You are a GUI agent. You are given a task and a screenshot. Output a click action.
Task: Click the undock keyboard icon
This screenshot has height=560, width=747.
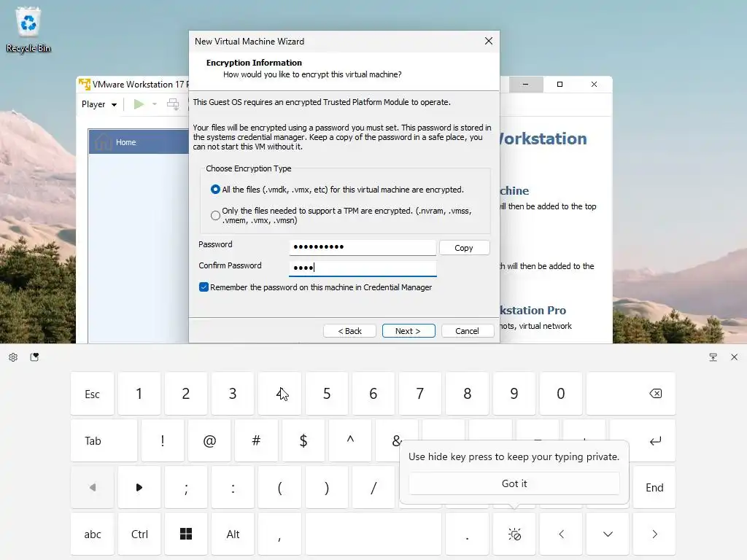(713, 357)
